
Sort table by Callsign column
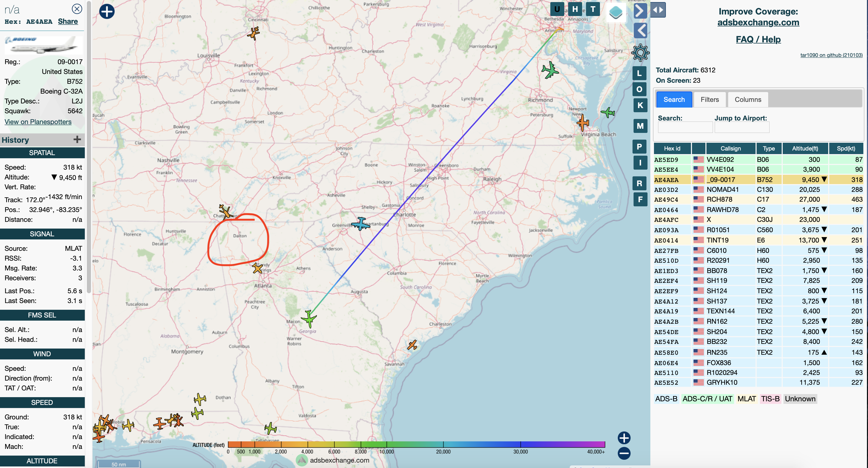coord(730,148)
